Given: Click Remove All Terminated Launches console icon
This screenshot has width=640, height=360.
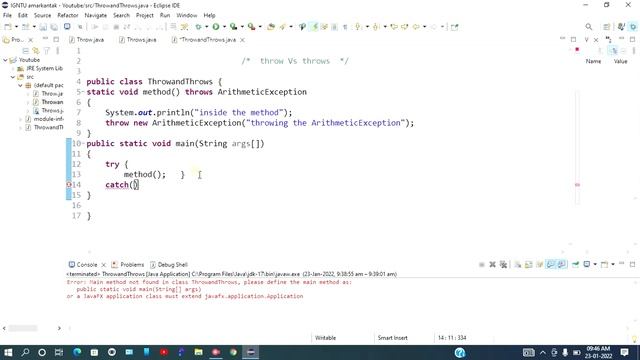Looking at the screenshot, I should coord(503,264).
